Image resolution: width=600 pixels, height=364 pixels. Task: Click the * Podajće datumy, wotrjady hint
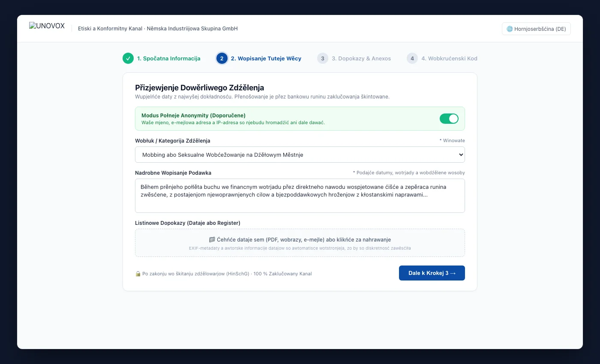coord(409,173)
